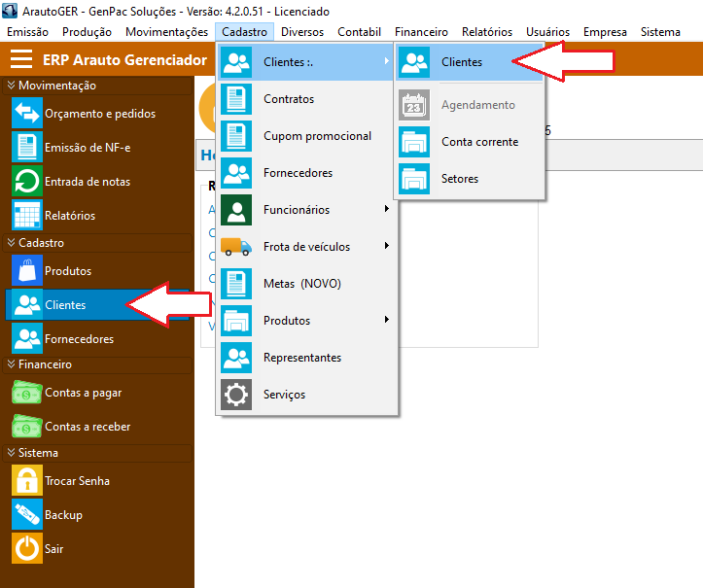Image resolution: width=703 pixels, height=588 pixels.
Task: Select Conta corrente in the submenu
Action: point(479,142)
